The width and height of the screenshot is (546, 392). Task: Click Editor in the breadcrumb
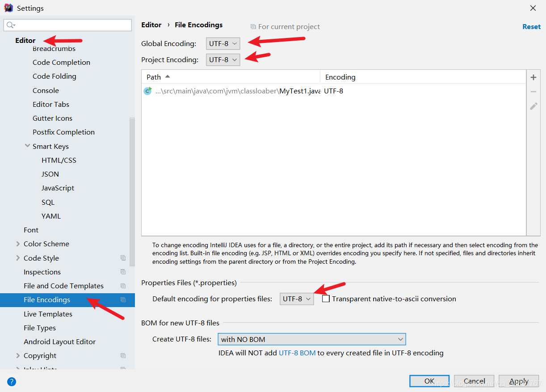point(151,25)
